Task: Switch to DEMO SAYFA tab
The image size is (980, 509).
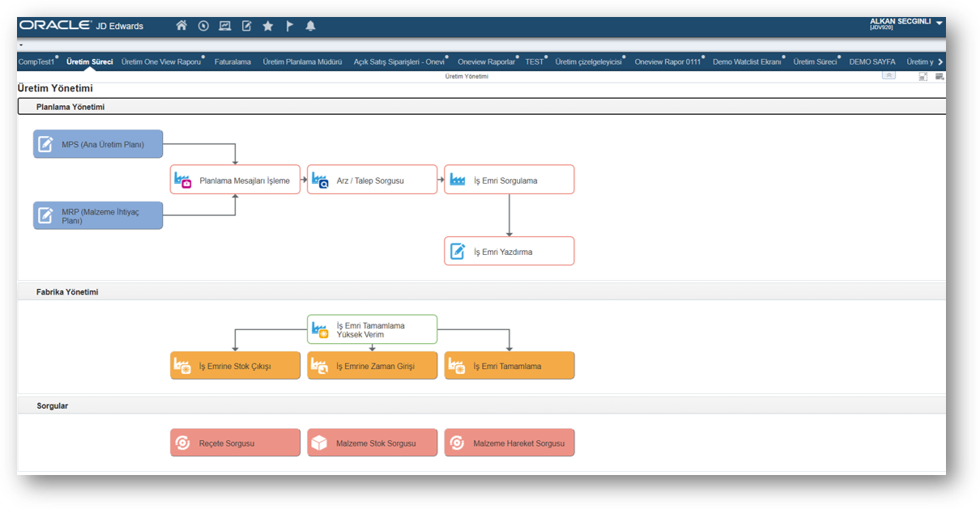Action: (872, 62)
